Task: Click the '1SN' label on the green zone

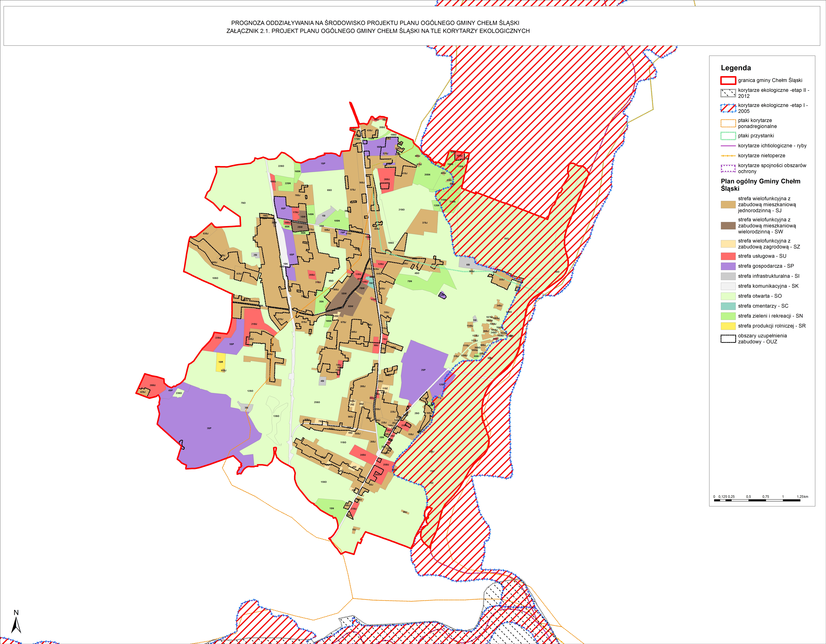Action: coord(332,509)
